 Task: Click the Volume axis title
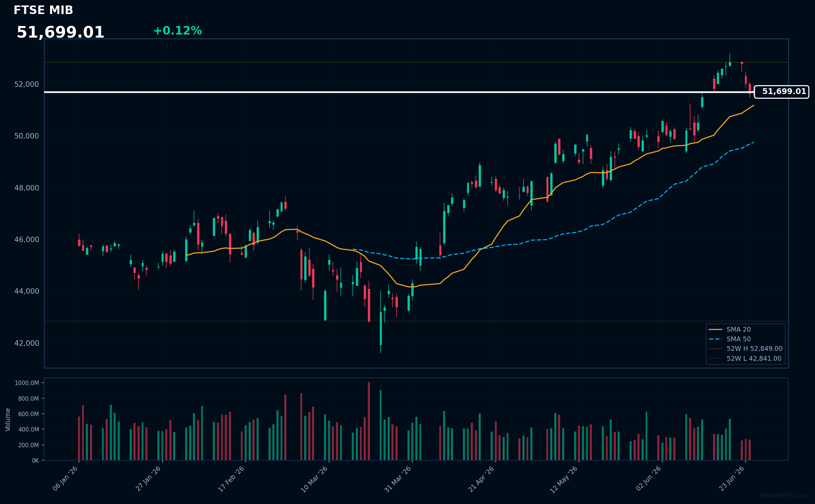(x=8, y=420)
